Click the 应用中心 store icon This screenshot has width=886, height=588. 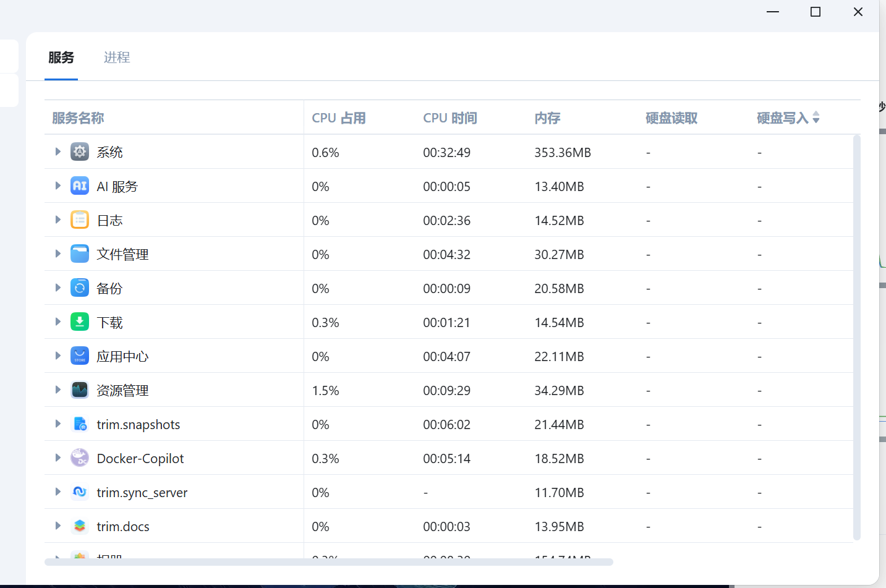click(x=80, y=356)
